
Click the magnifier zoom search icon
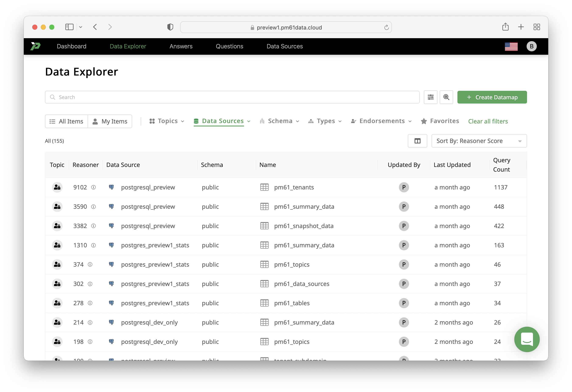point(446,97)
